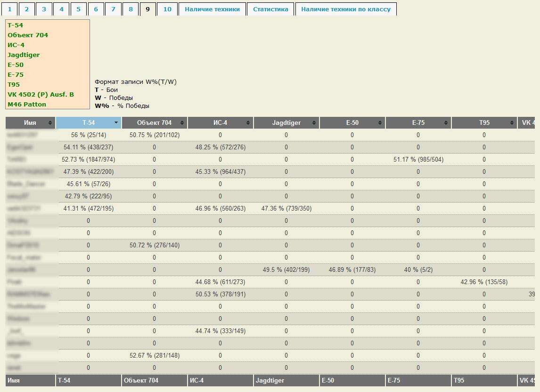Image resolution: width=540 pixels, height=392 pixels.
Task: Click the T-54 link in tank list
Action: click(x=16, y=25)
